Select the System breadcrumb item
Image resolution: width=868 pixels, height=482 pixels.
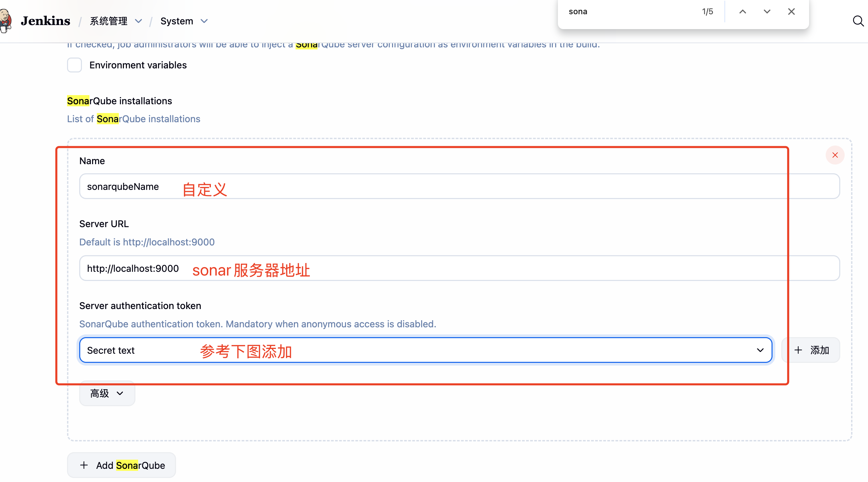[177, 21]
